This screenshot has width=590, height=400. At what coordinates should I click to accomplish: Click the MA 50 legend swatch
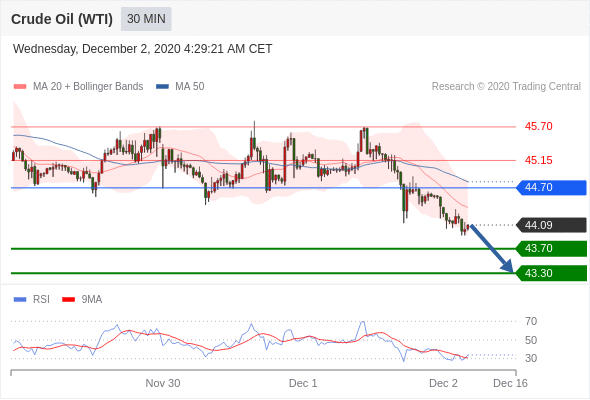pyautogui.click(x=162, y=87)
